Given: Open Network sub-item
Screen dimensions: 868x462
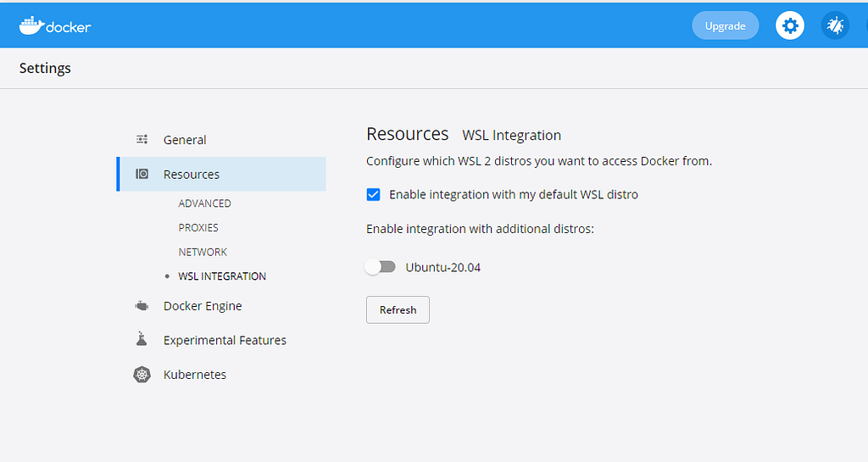Looking at the screenshot, I should (x=203, y=252).
